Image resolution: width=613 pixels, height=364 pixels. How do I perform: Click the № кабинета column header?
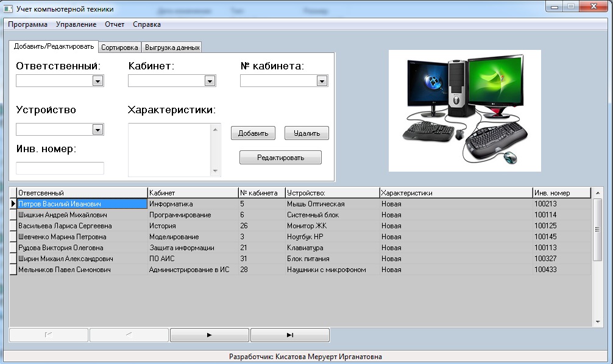point(261,193)
